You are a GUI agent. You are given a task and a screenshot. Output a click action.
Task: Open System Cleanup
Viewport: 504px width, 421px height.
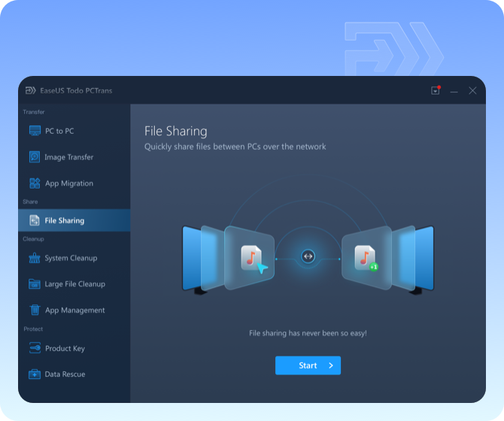pos(74,258)
